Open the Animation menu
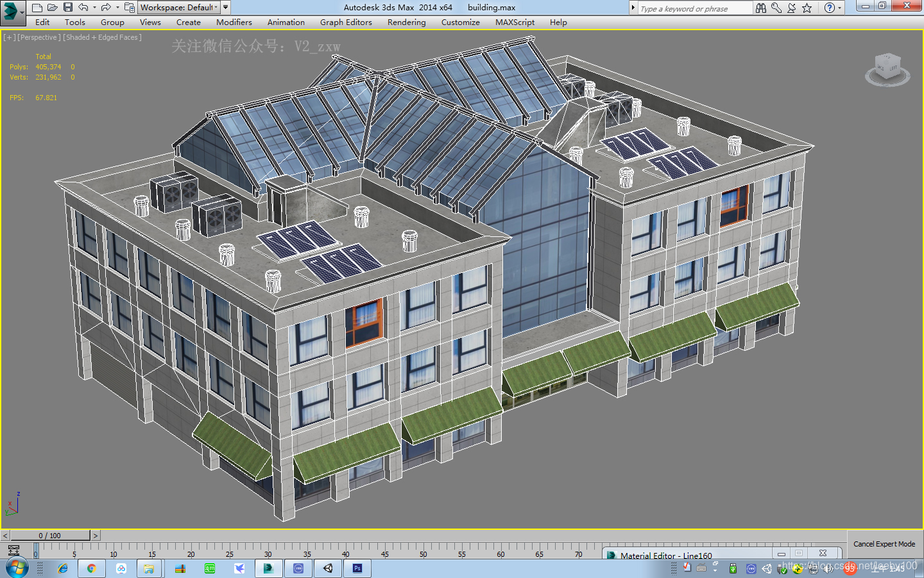This screenshot has height=578, width=924. (x=286, y=22)
